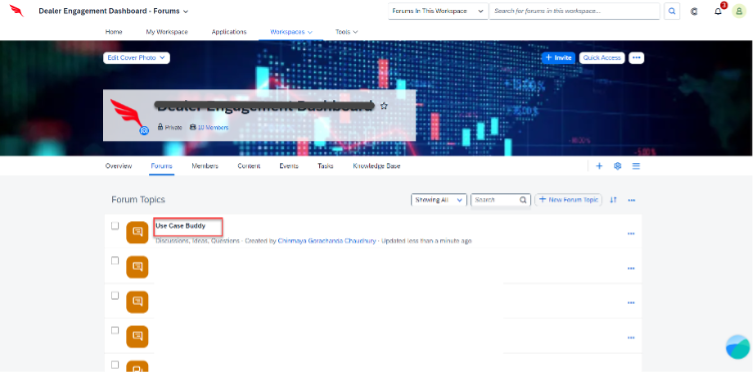Screen dimensions: 755x373
Task: Open the Knowledge Base tab
Action: pos(377,166)
